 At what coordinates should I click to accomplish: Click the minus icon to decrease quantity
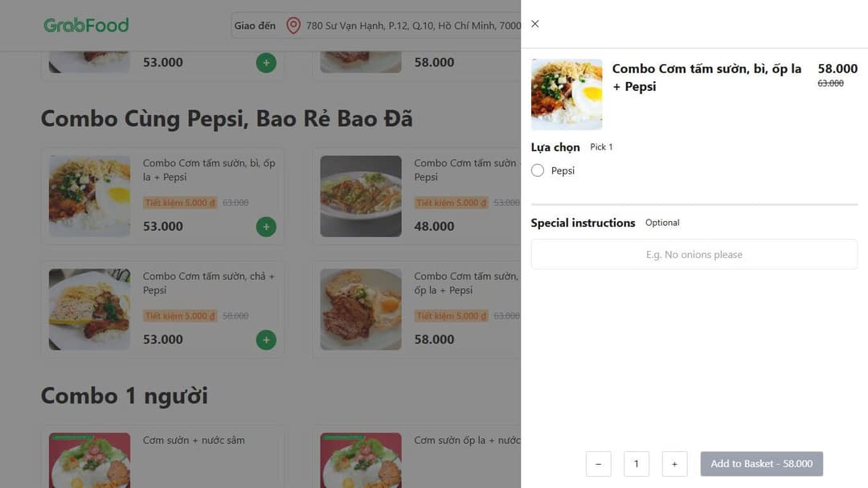598,464
